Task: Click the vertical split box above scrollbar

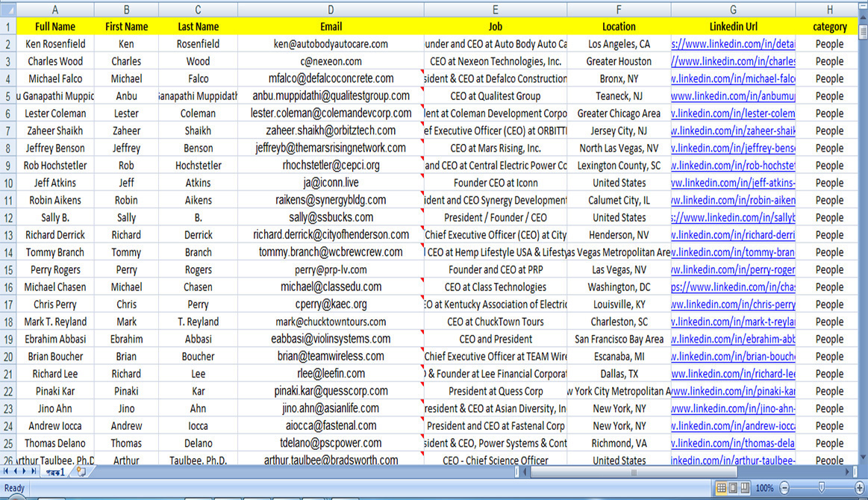Action: tap(863, 7)
